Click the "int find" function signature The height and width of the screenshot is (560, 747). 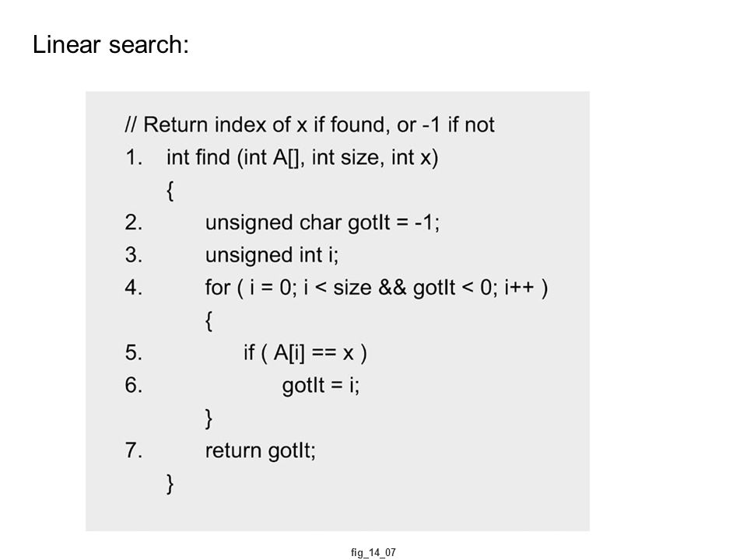click(x=302, y=158)
